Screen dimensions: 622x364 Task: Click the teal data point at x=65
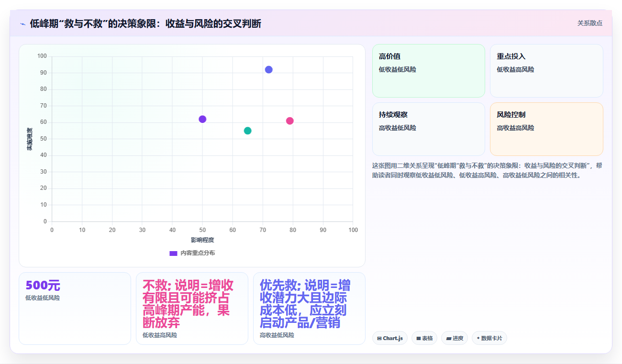tap(247, 131)
